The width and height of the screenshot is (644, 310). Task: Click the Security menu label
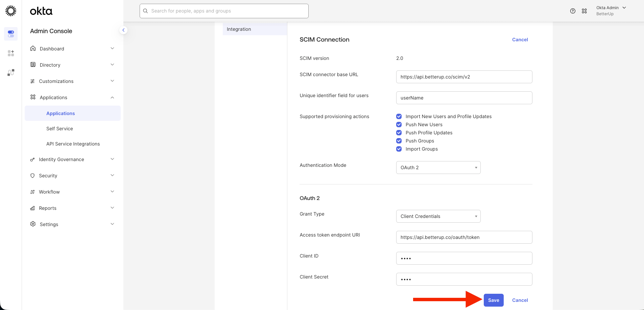[48, 176]
